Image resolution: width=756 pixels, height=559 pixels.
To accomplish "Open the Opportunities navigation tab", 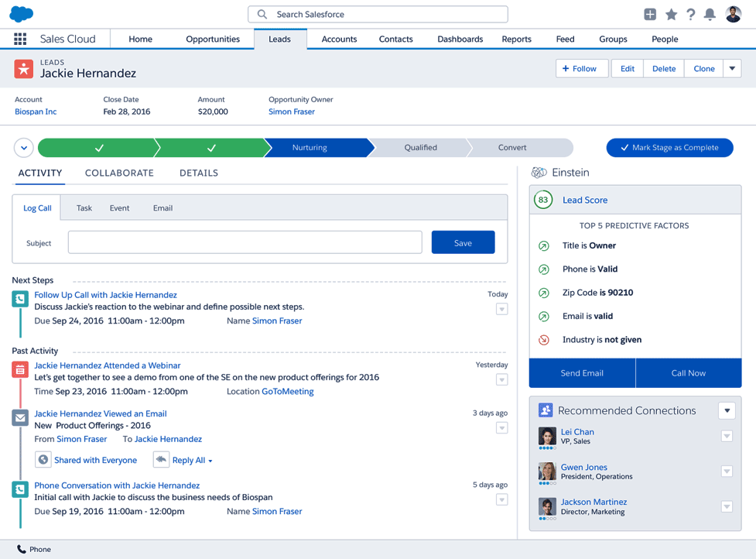I will click(213, 39).
